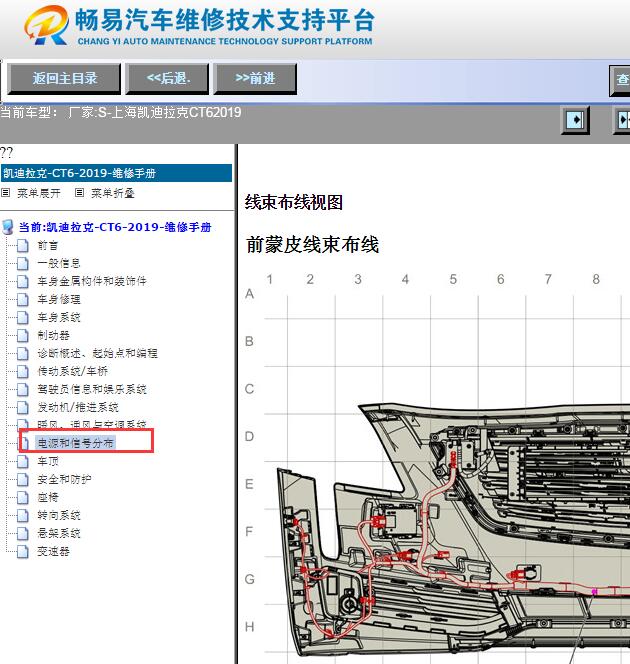The height and width of the screenshot is (664, 630).
Task: Click the document icon next to 转向系统
Action: (22, 515)
